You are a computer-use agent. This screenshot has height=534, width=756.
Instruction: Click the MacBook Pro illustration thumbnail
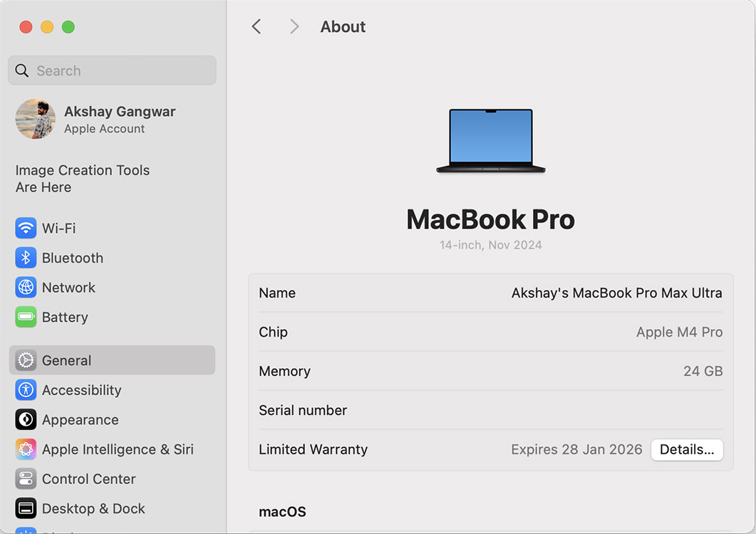click(490, 141)
